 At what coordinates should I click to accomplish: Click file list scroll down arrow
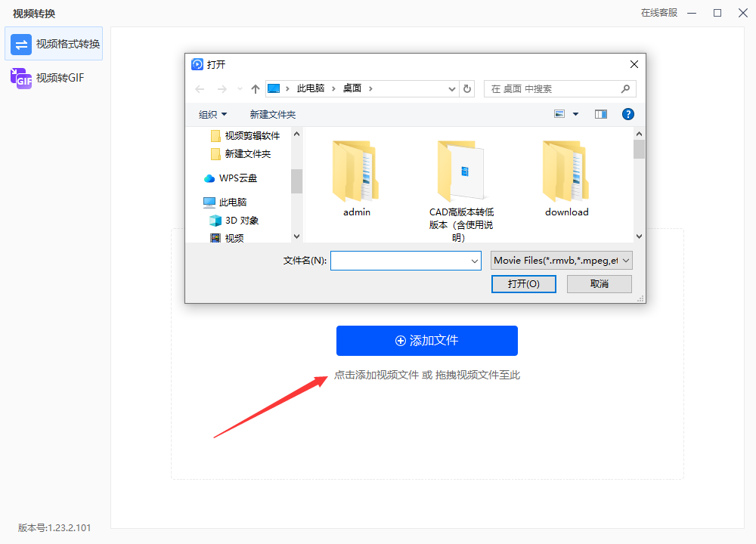(x=639, y=236)
